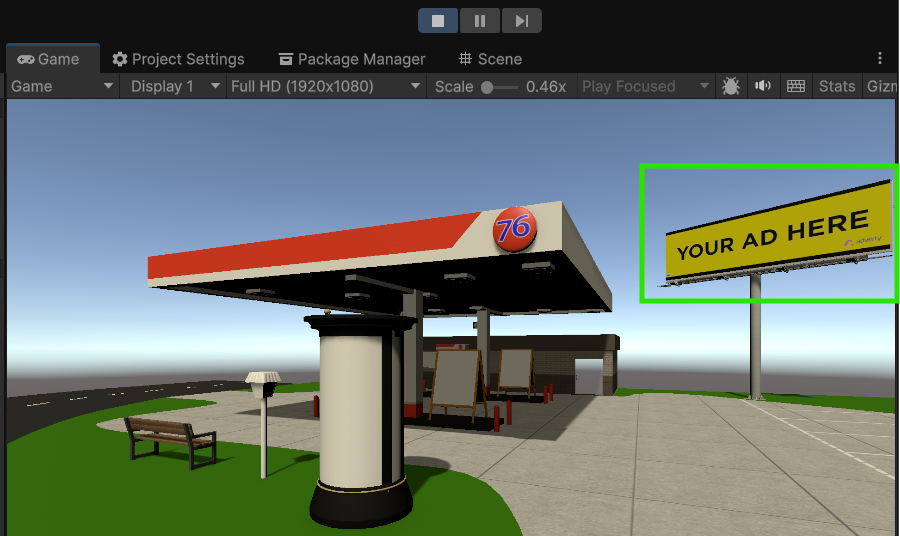Screen dimensions: 900x536
Task: Click the keyboard shortcuts icon
Action: (x=796, y=86)
